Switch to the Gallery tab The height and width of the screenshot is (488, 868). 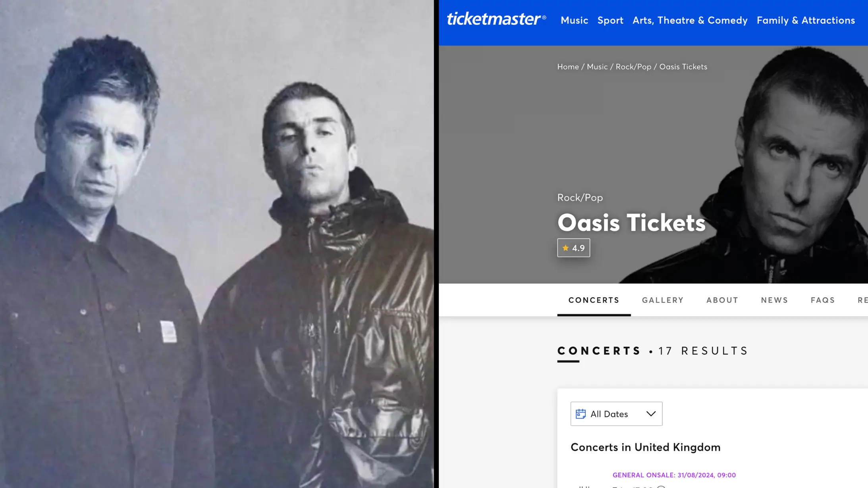pyautogui.click(x=662, y=300)
